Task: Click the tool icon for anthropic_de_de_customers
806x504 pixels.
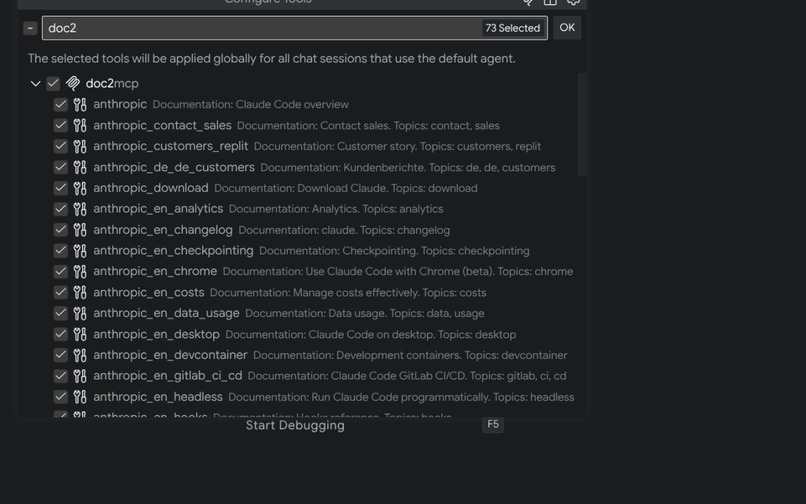Action: pos(80,168)
